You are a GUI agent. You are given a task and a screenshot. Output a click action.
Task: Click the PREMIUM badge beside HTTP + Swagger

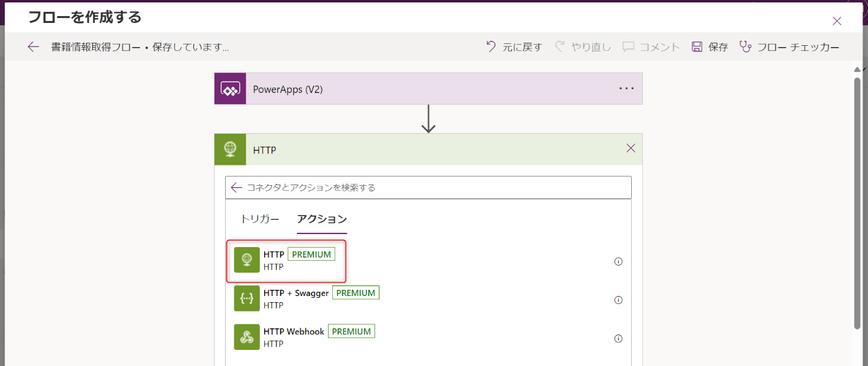coord(356,293)
